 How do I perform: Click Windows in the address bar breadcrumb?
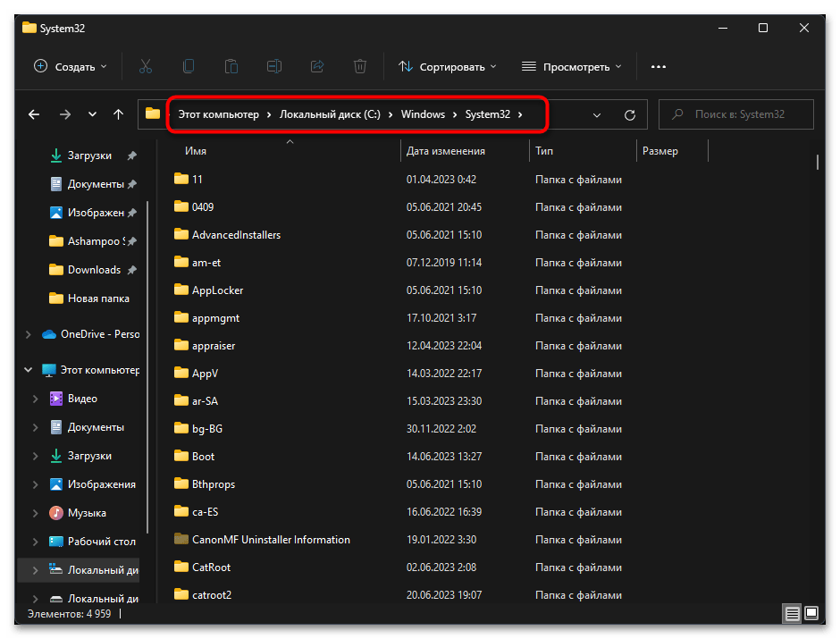pyautogui.click(x=423, y=114)
